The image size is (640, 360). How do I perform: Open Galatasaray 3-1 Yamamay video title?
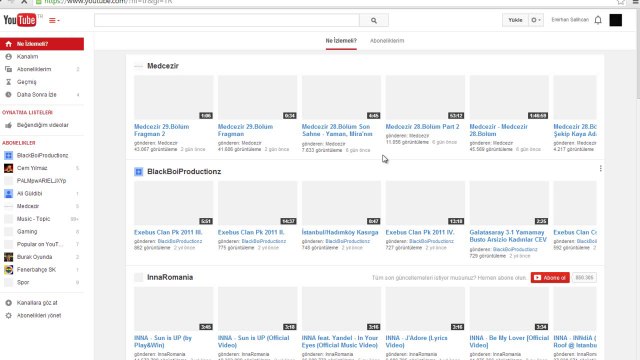click(x=508, y=236)
